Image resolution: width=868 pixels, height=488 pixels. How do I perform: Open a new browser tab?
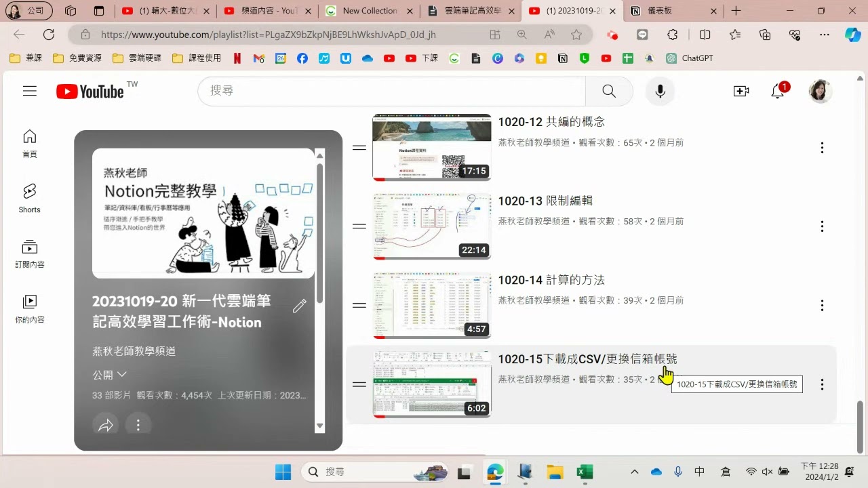pos(736,11)
